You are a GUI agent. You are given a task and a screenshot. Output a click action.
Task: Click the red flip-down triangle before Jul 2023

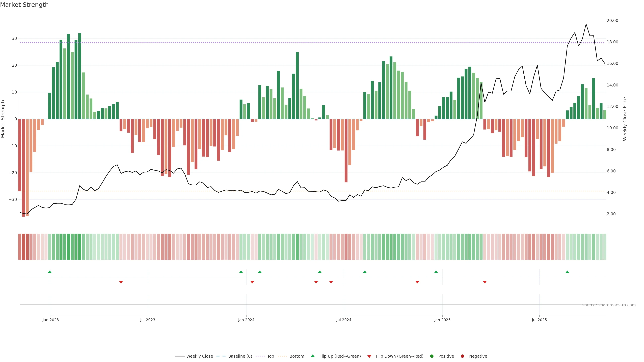click(x=121, y=282)
